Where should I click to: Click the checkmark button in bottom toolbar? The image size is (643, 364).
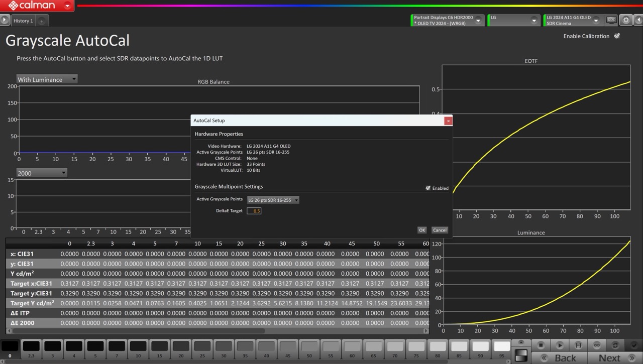pos(634,345)
